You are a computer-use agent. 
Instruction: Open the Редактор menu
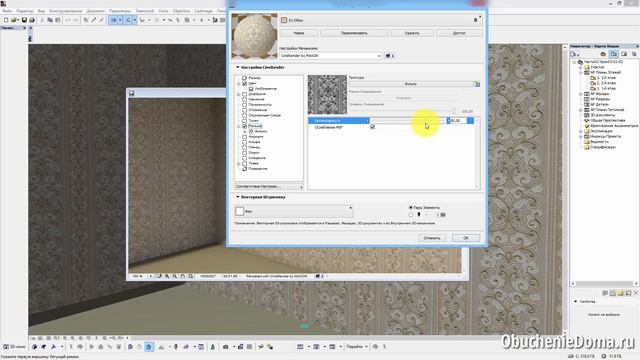pos(25,11)
